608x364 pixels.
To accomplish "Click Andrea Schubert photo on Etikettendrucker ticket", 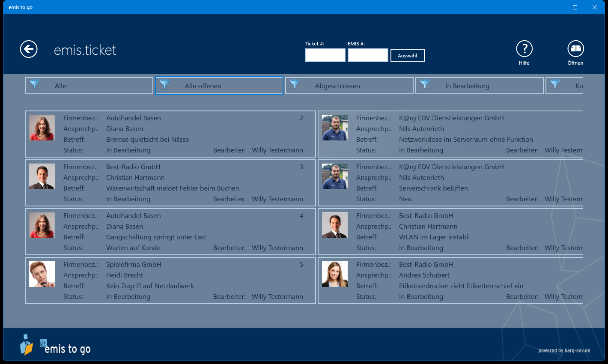I will pyautogui.click(x=335, y=274).
